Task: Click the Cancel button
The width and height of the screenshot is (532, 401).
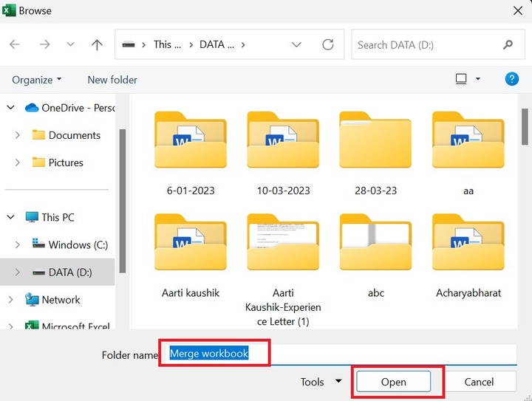Action: pyautogui.click(x=479, y=382)
